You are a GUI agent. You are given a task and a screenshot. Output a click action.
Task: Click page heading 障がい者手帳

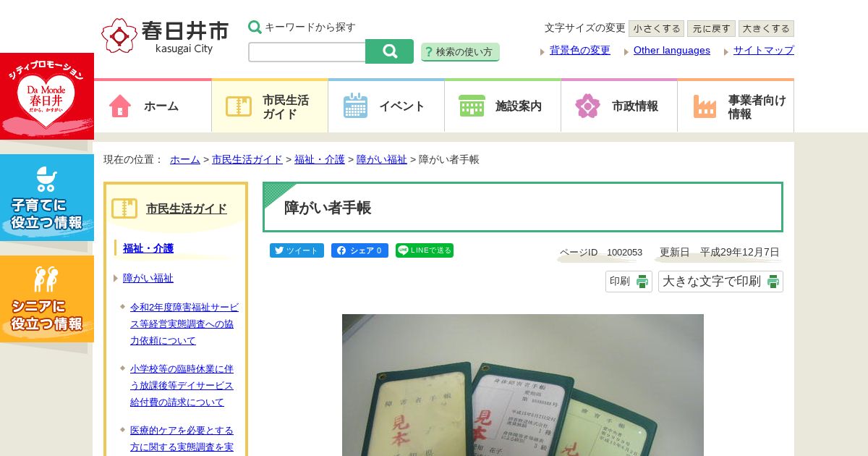(x=328, y=208)
